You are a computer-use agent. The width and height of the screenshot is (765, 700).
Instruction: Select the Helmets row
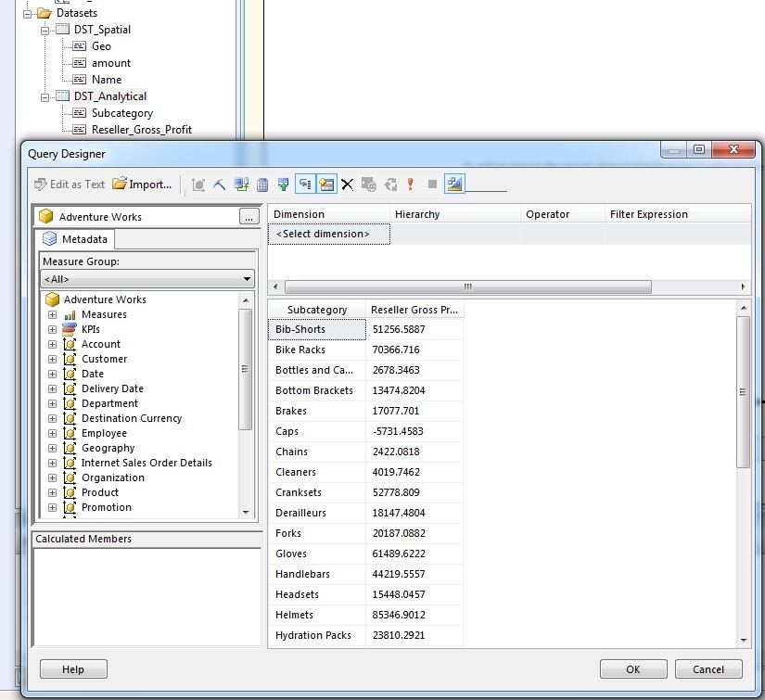coord(365,615)
